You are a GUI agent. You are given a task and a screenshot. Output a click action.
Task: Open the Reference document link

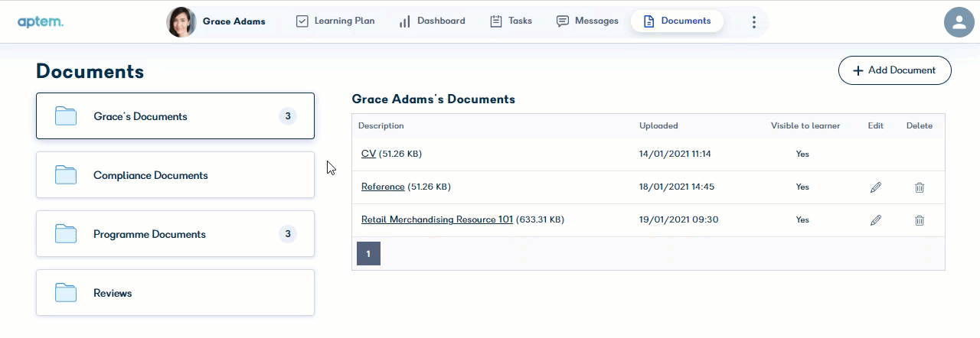tap(383, 187)
